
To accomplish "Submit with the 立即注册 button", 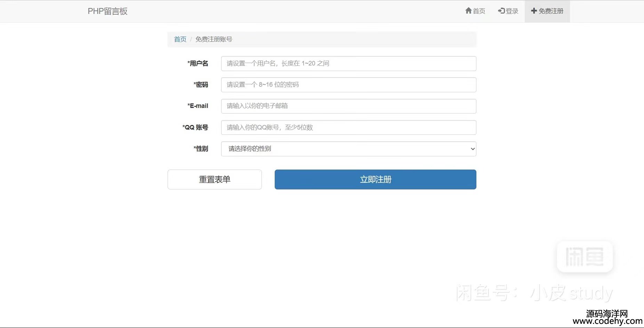I will point(375,179).
